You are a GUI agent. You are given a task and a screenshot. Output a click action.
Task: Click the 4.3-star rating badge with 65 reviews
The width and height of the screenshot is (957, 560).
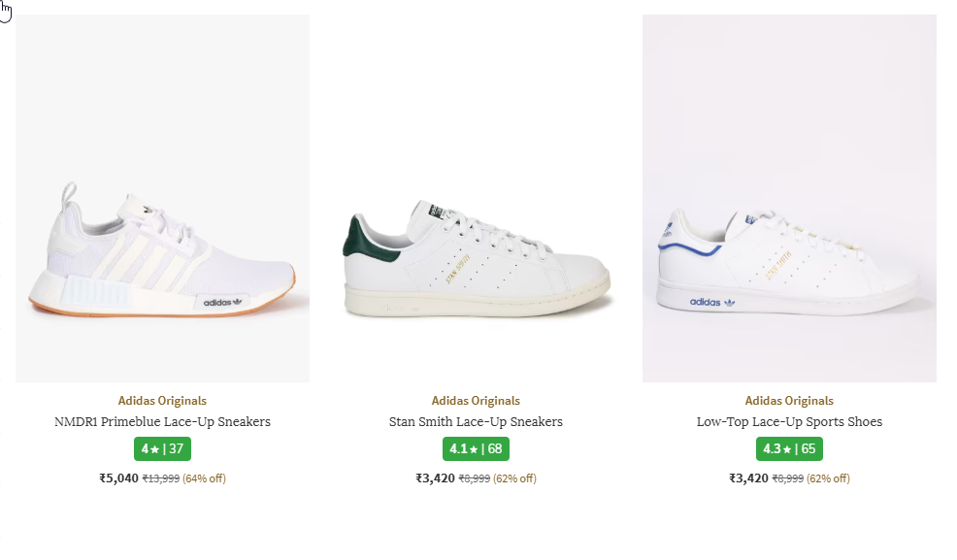[789, 449]
